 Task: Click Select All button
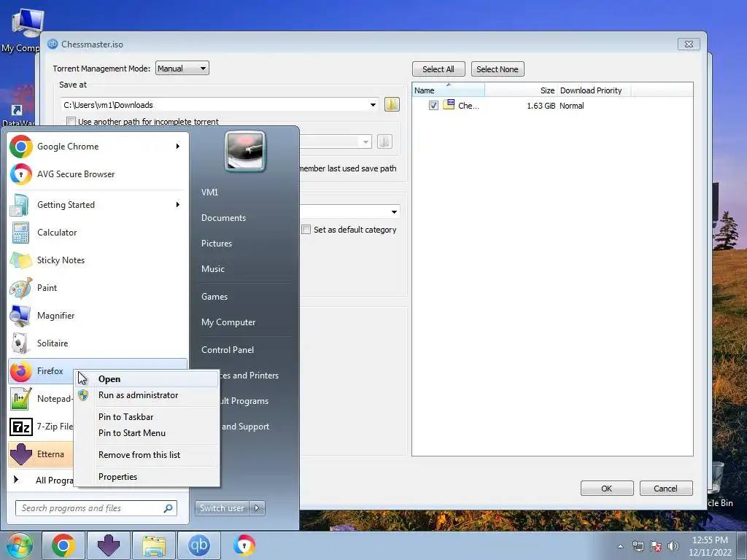(x=438, y=69)
